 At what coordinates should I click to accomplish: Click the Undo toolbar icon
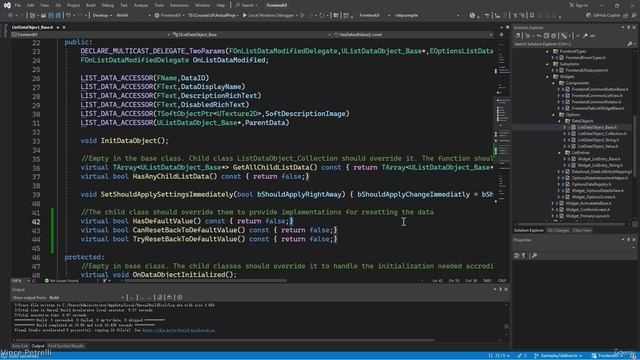pos(69,15)
